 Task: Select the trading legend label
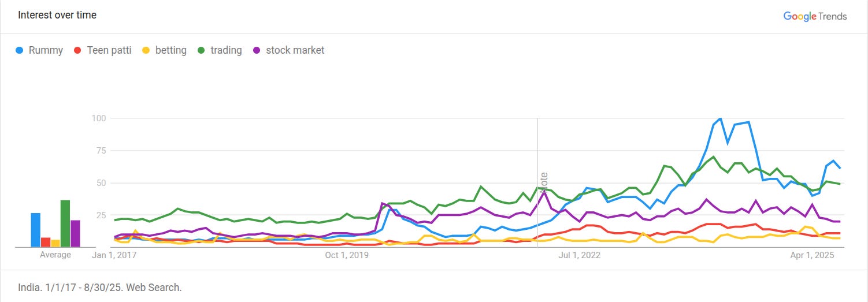click(226, 50)
